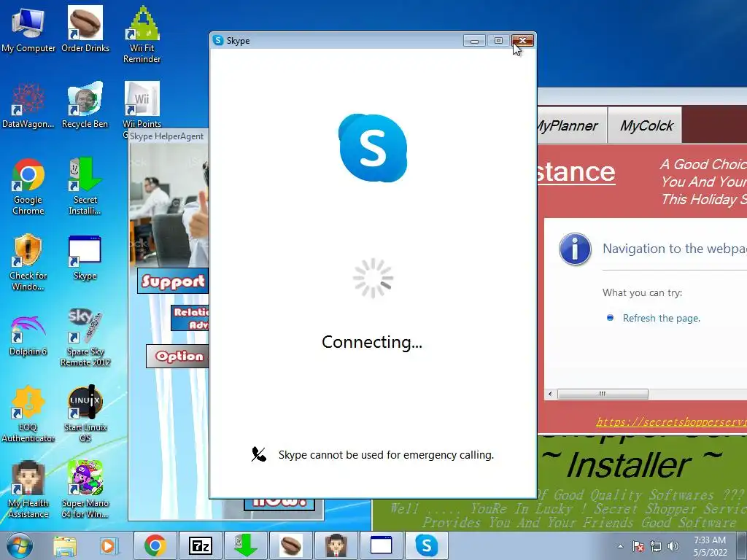747x560 pixels.
Task: Open the DataWagon desktop shortcut
Action: pyautogui.click(x=28, y=106)
